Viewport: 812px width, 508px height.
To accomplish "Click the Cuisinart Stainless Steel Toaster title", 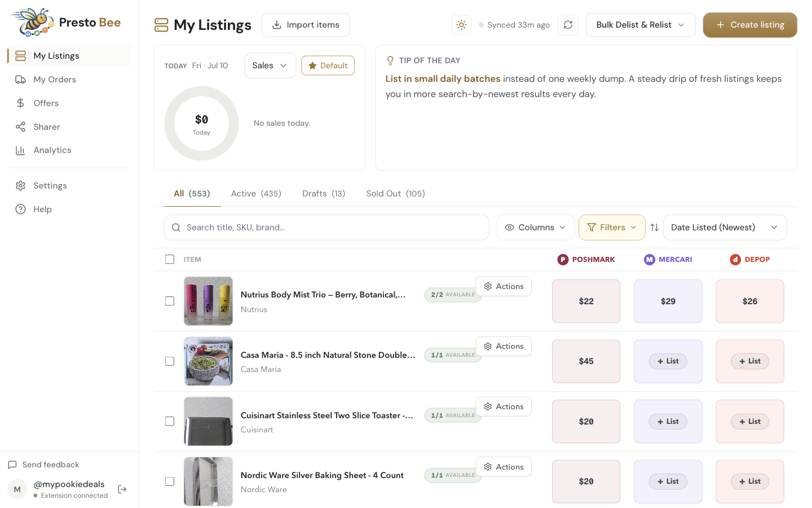I will pyautogui.click(x=327, y=415).
